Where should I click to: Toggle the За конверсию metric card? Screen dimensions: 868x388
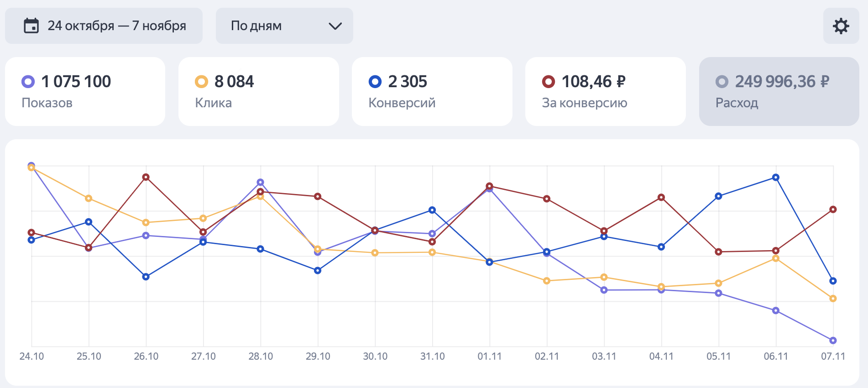(x=606, y=91)
